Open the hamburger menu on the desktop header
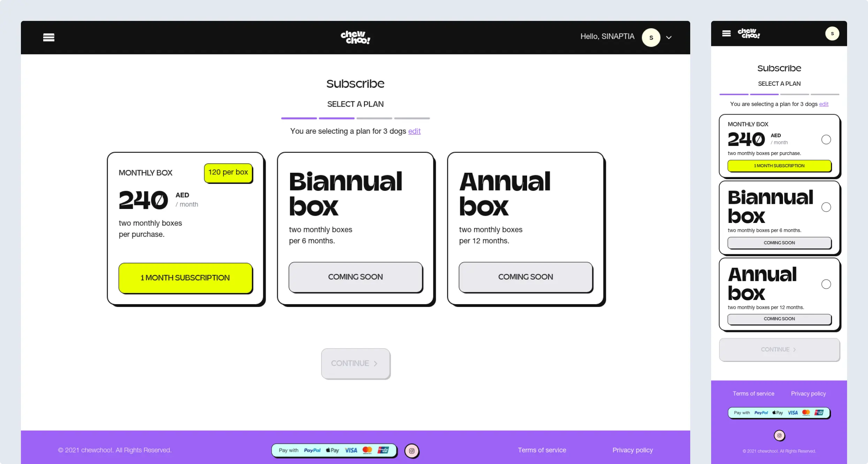868x464 pixels. (x=48, y=37)
